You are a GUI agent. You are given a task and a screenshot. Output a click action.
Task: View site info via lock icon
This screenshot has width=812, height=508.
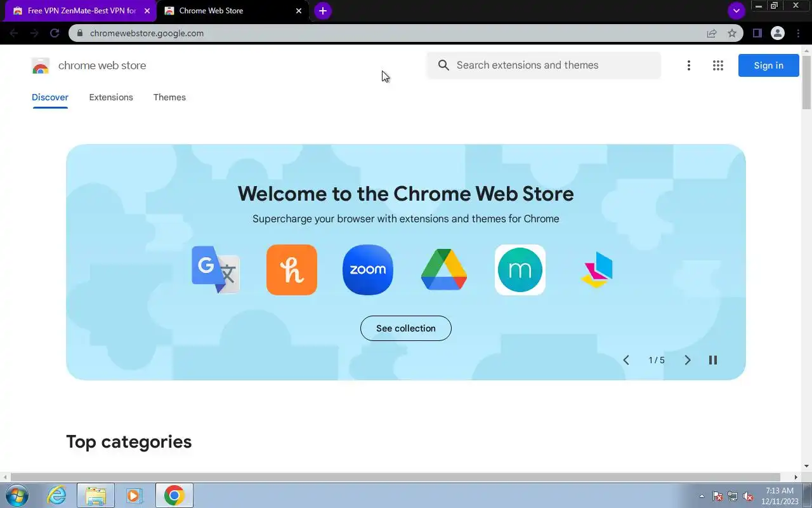pos(80,33)
